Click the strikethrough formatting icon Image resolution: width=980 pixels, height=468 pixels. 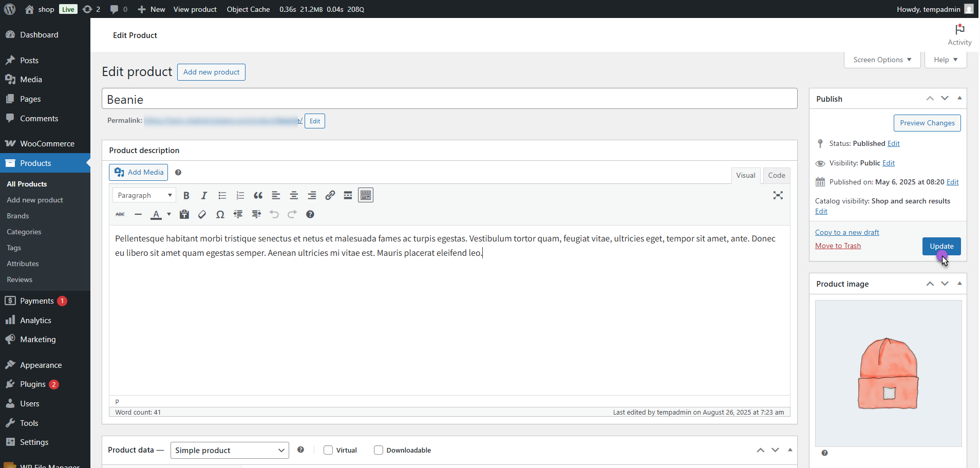click(120, 215)
